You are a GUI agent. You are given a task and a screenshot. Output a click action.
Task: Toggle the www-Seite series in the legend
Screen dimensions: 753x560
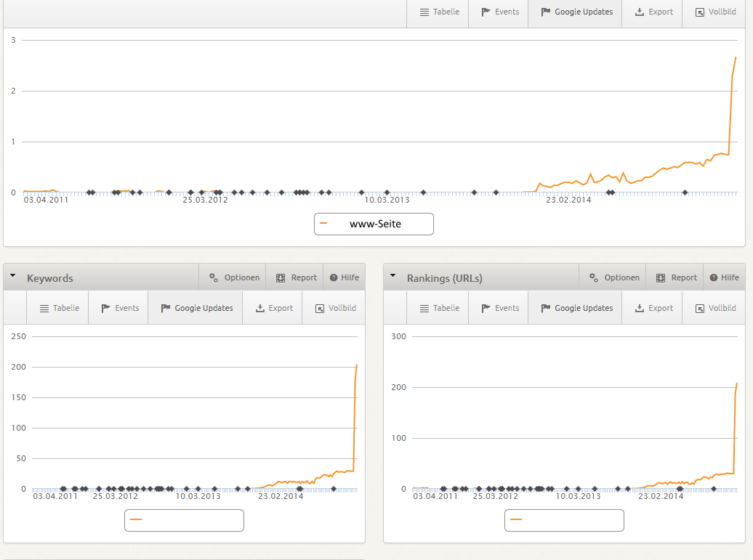373,224
